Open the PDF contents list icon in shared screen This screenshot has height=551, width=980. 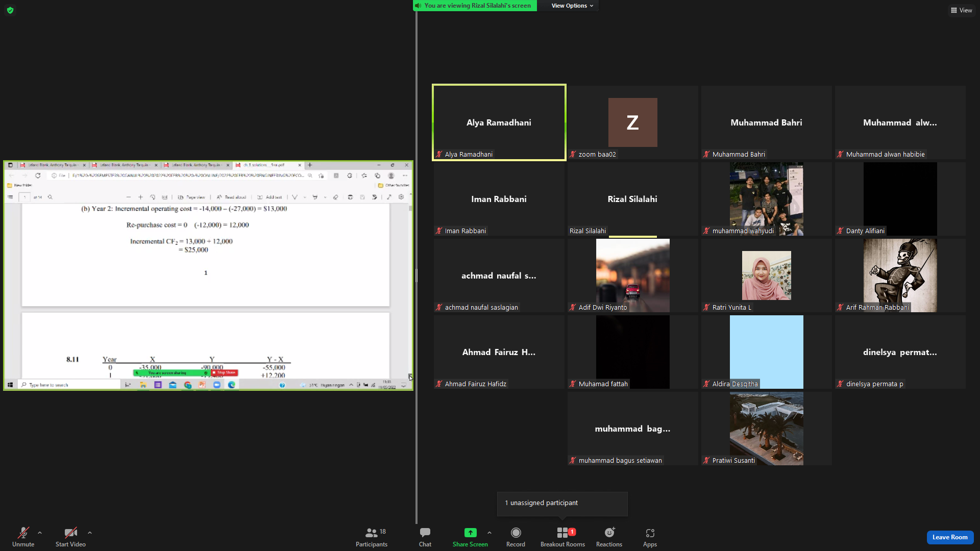click(10, 197)
